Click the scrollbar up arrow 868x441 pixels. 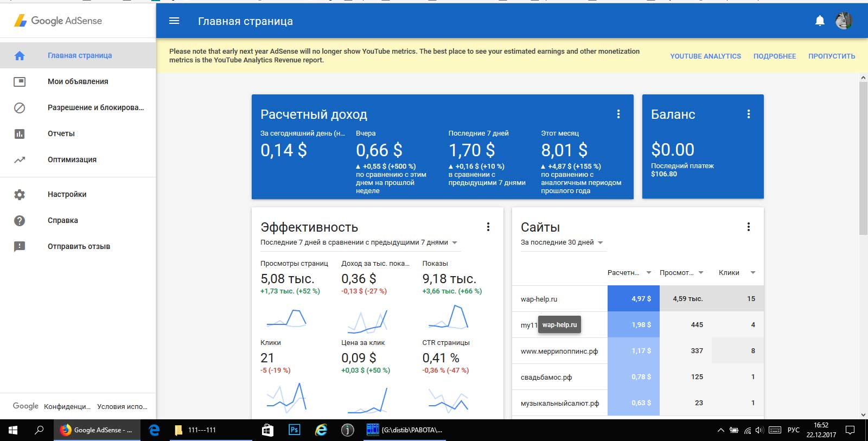(x=863, y=78)
